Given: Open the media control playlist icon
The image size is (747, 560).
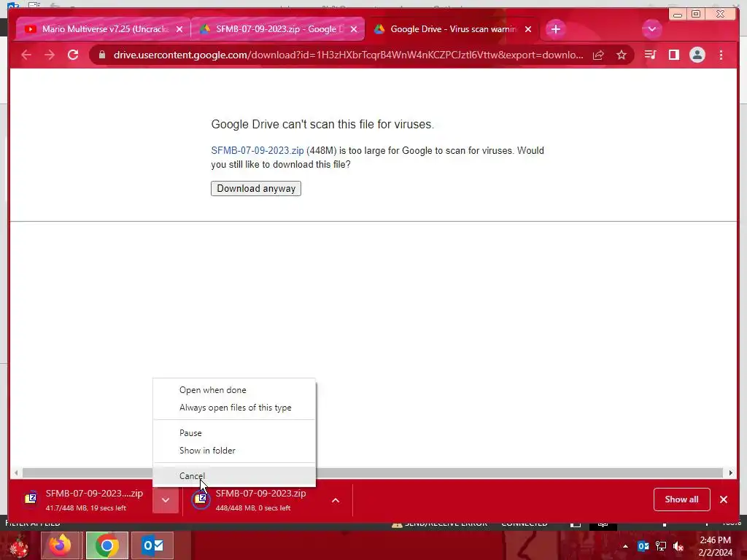Looking at the screenshot, I should pos(650,55).
